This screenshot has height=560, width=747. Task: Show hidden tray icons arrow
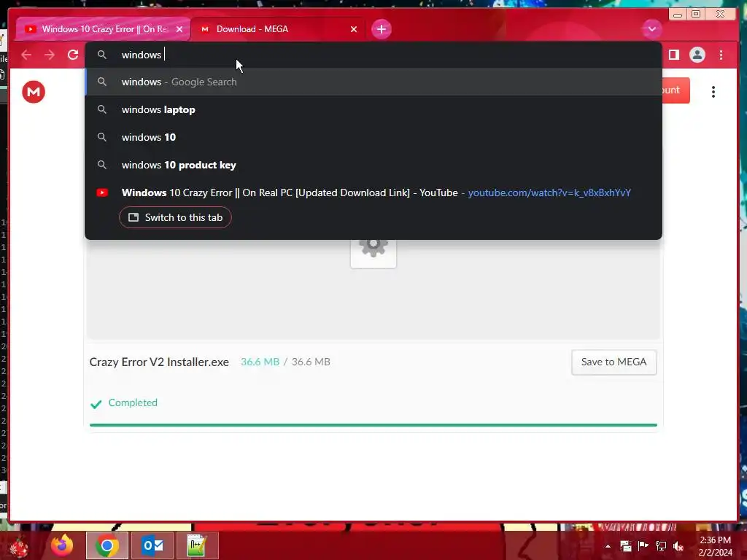click(608, 546)
